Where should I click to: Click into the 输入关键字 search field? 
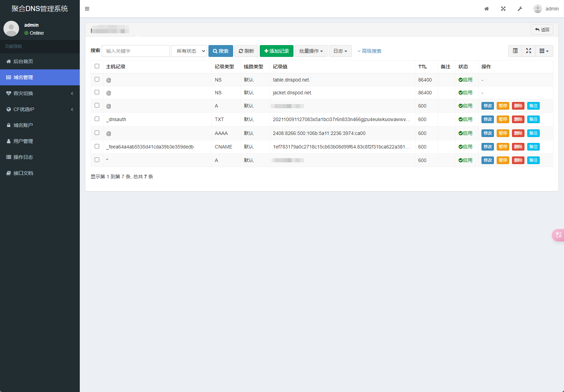(x=136, y=51)
